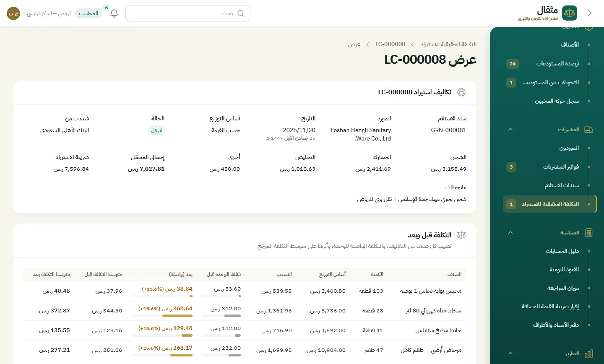Viewport: 604px width, 364px height.
Task: Click breadcrumb link التكلفة الحقيقية للاستيراد
Action: tap(448, 44)
